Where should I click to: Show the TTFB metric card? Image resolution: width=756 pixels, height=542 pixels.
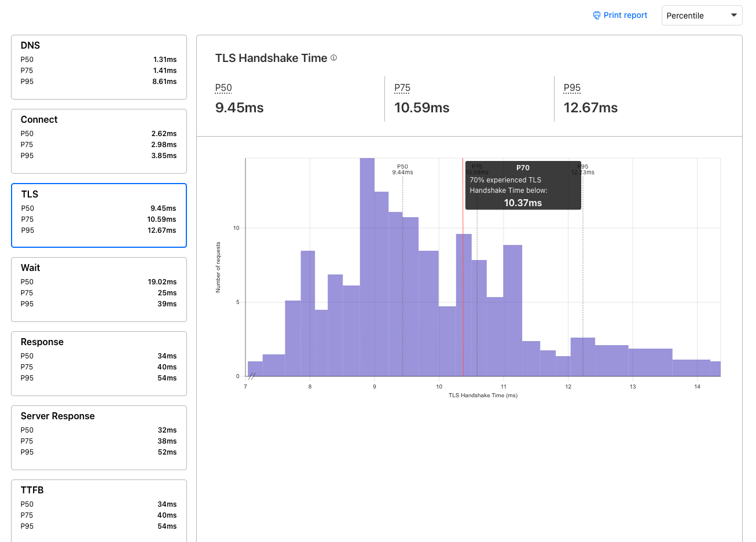click(99, 510)
